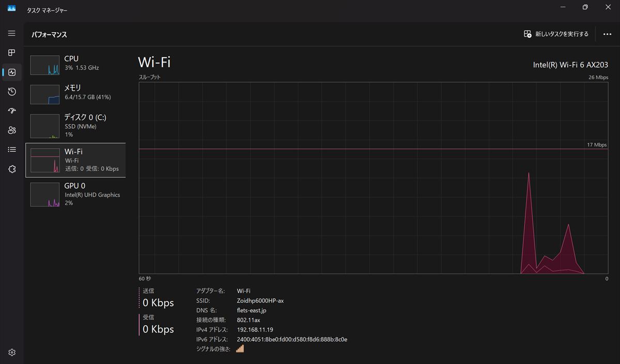Click the GPU 0 mini graph thumbnail

(45, 194)
